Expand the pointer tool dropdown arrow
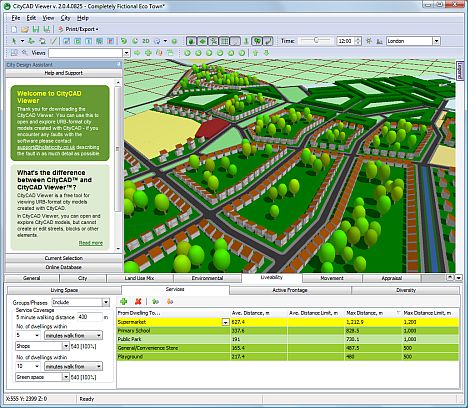Viewport: 468px width, 408px height. point(22,41)
